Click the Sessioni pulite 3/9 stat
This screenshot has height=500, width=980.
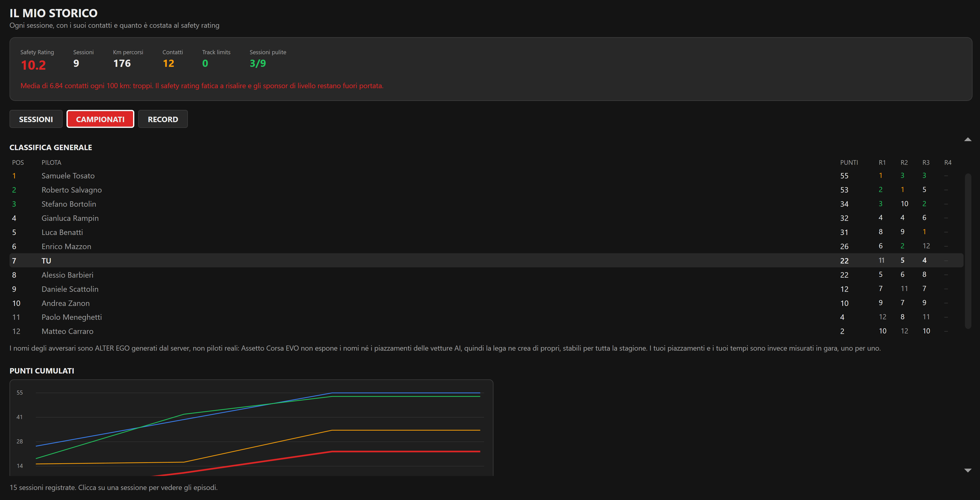[258, 63]
